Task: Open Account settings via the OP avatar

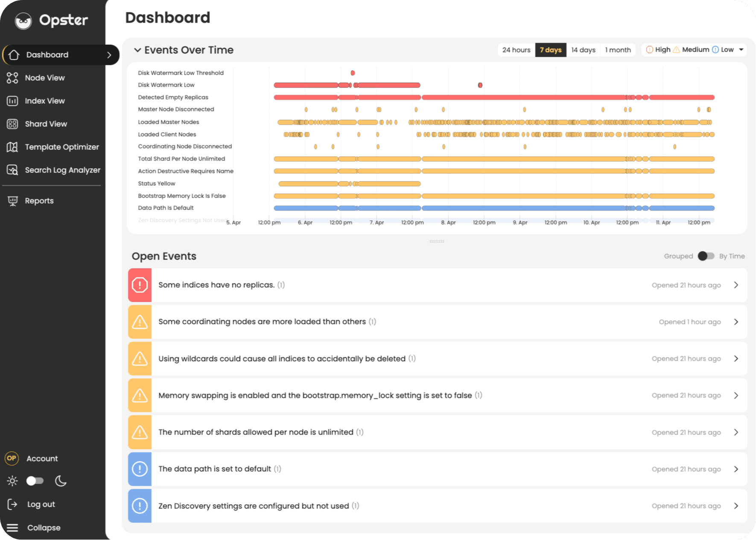Action: (12, 458)
